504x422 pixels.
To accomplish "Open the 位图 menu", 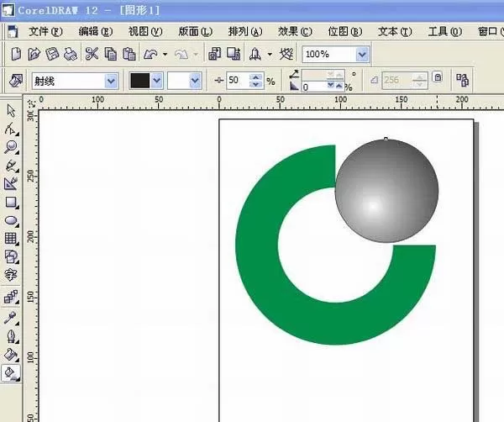I will 345,31.
